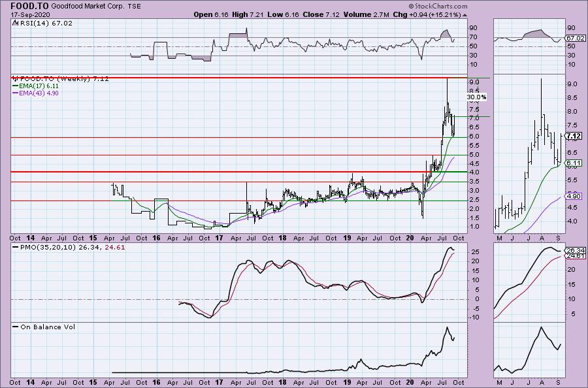This screenshot has height=388, width=588.
Task: Click the Goodfood Market Corp. company name
Action: 87,7
